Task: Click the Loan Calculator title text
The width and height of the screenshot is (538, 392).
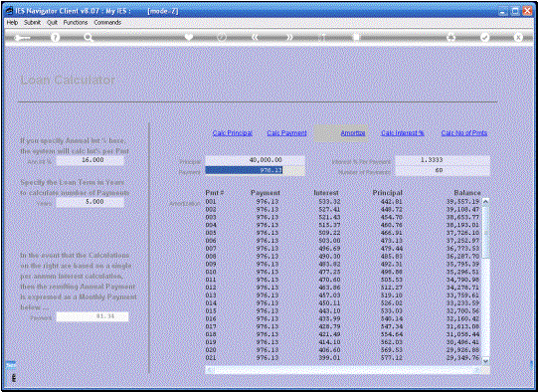Action: [68, 80]
